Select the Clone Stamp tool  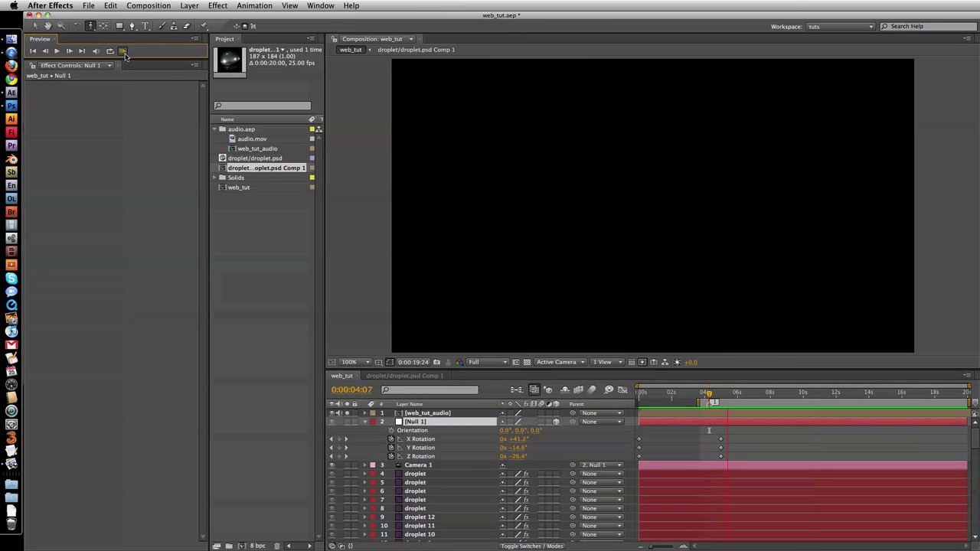tap(174, 26)
